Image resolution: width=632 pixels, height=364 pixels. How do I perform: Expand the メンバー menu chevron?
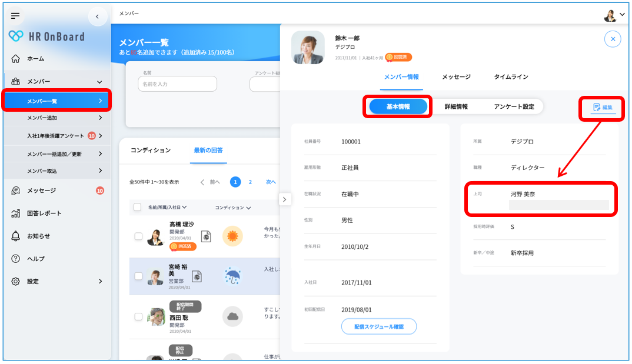click(x=99, y=82)
